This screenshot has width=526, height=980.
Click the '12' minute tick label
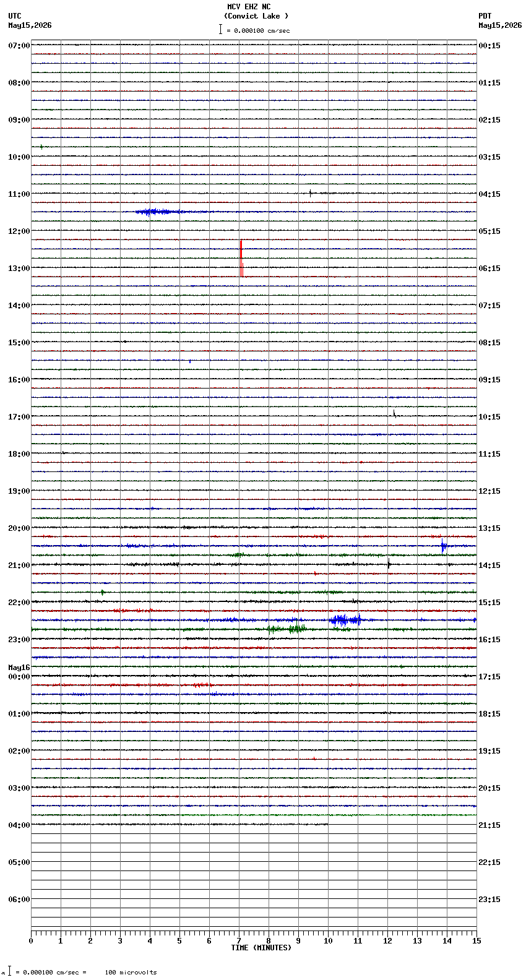(387, 941)
